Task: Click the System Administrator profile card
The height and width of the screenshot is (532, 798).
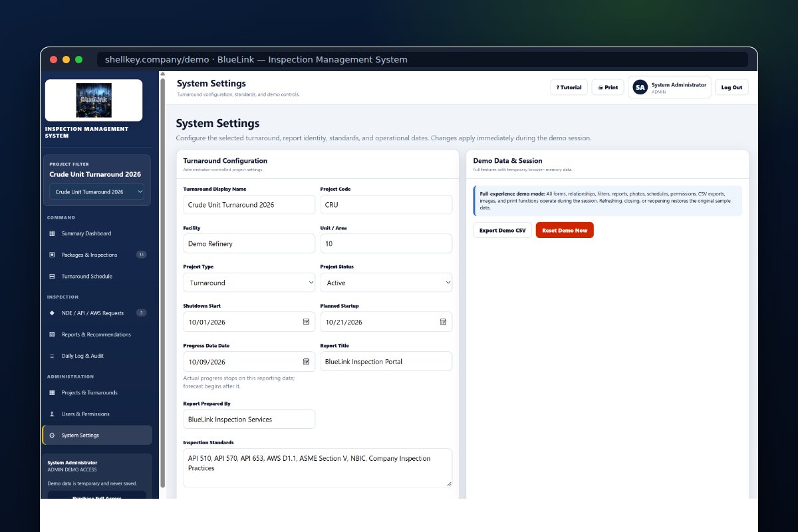Action: point(670,87)
